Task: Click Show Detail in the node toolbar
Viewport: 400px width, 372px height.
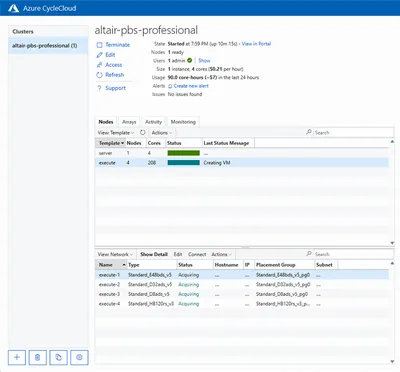Action: 154,254
